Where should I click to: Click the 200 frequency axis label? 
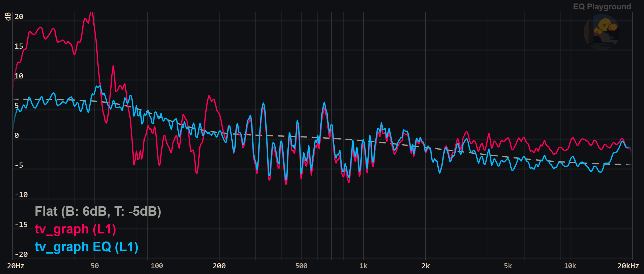pos(219,266)
